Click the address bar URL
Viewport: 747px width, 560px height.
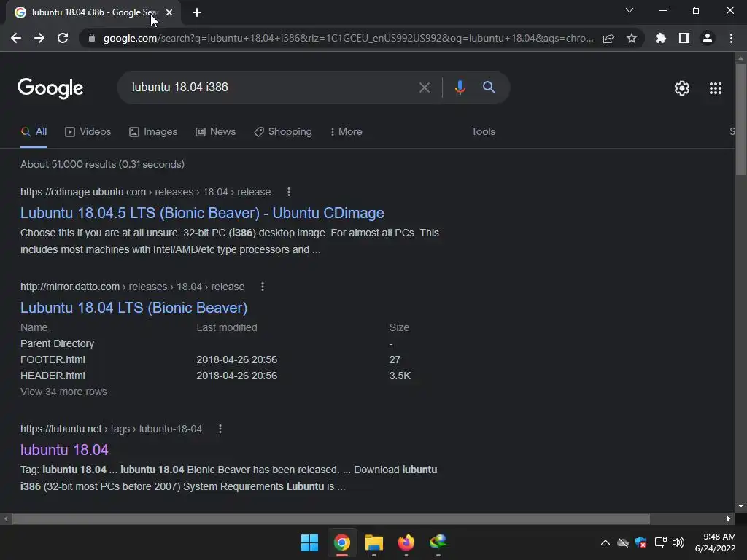(x=348, y=38)
